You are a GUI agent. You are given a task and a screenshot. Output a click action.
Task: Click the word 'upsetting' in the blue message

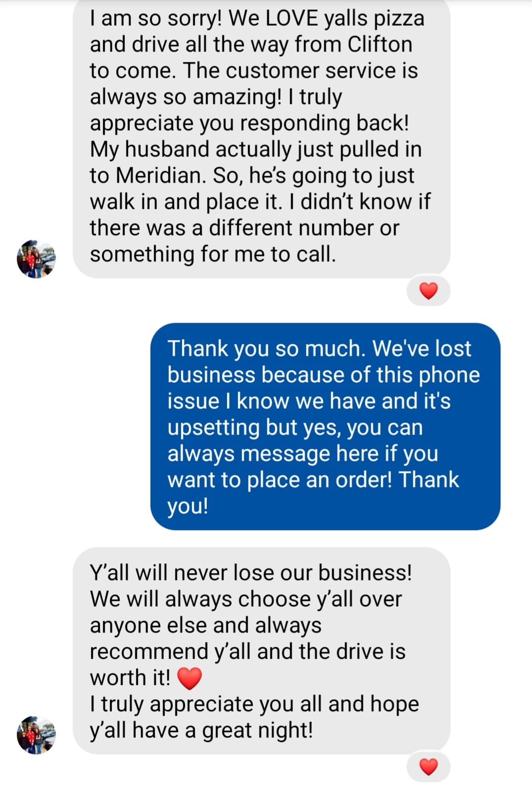pyautogui.click(x=213, y=428)
